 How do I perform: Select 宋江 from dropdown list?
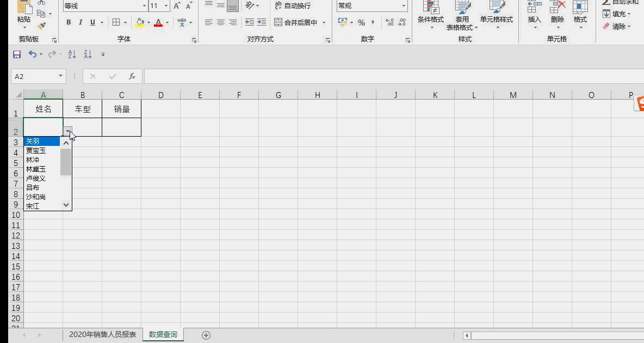(42, 206)
